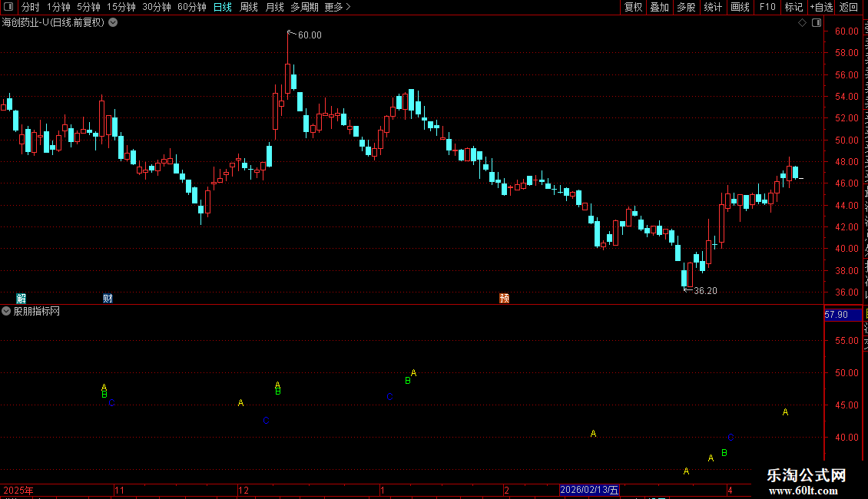Expand the 海创药业-U title dropdown arrow
The image size is (868, 499).
(x=113, y=23)
